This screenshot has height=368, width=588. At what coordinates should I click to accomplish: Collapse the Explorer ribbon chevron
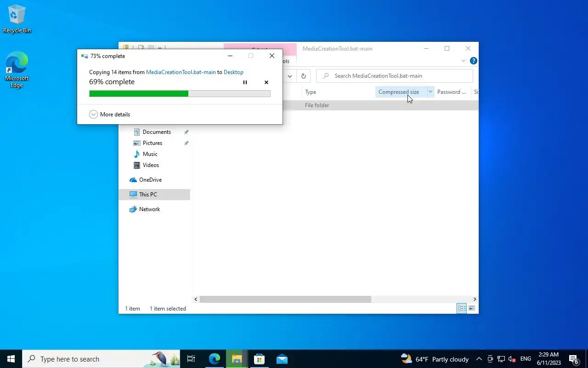[463, 61]
